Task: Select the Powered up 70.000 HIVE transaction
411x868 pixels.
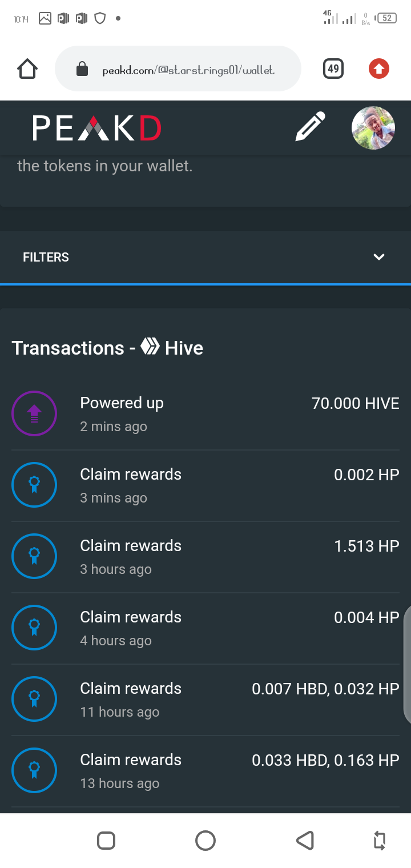Action: point(205,414)
